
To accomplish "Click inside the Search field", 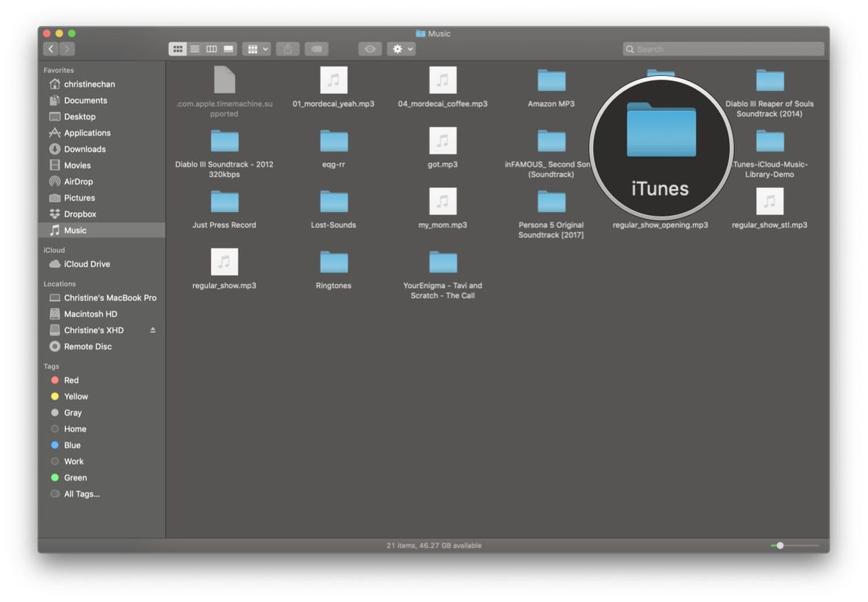I will point(723,48).
